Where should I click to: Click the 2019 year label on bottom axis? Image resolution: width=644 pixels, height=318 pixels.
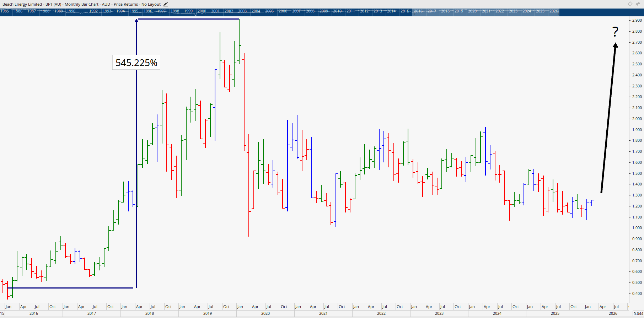tap(208, 313)
